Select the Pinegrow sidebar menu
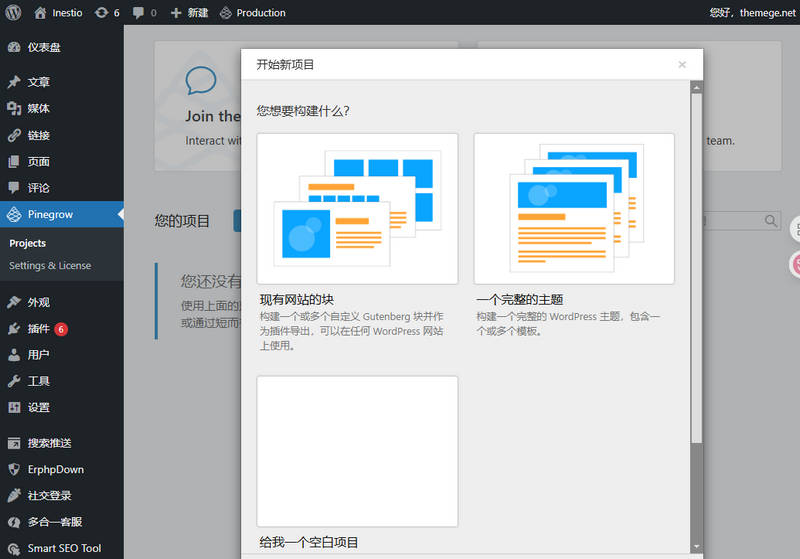Viewport: 800px width, 559px height. (62, 214)
